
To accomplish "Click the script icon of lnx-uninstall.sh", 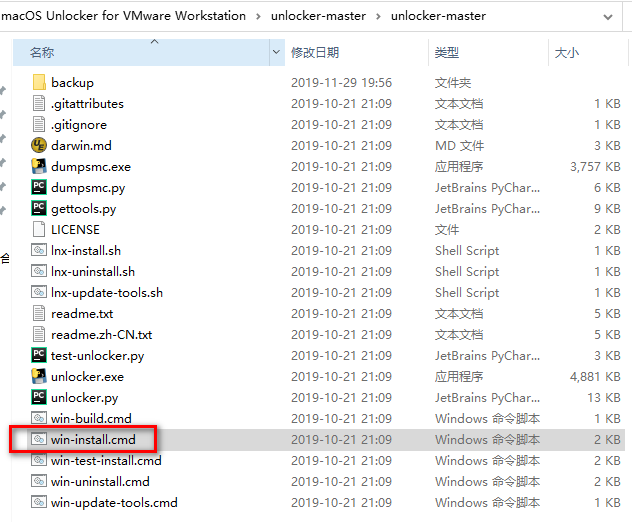I will point(39,271).
